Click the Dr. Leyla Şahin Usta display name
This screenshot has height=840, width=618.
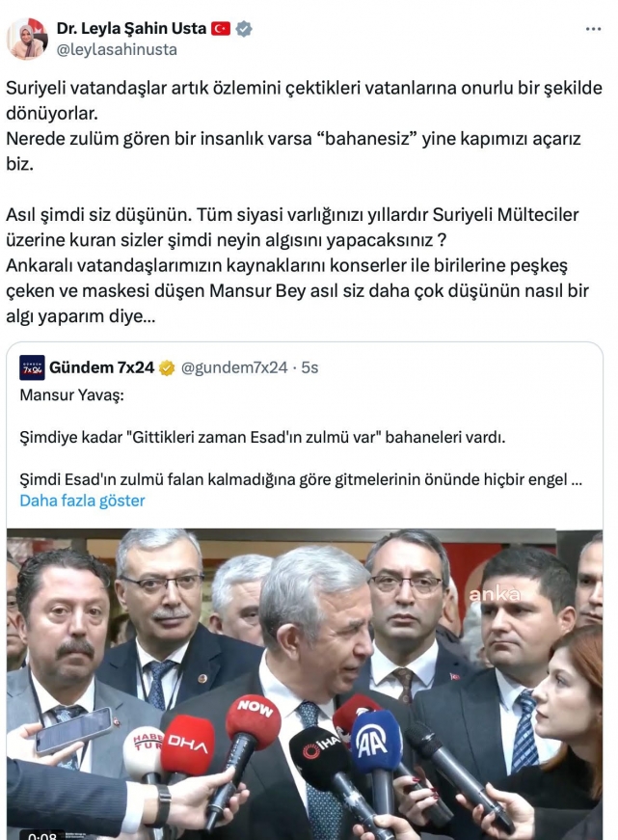132,28
